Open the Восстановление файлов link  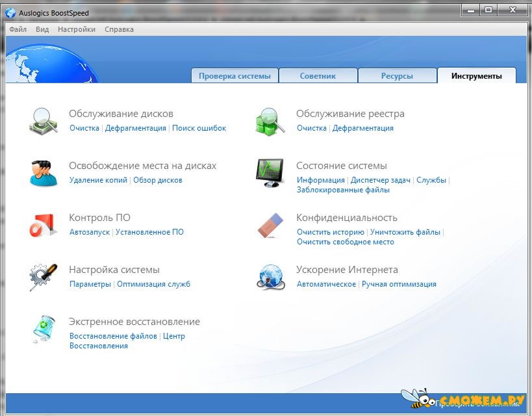[x=113, y=336]
